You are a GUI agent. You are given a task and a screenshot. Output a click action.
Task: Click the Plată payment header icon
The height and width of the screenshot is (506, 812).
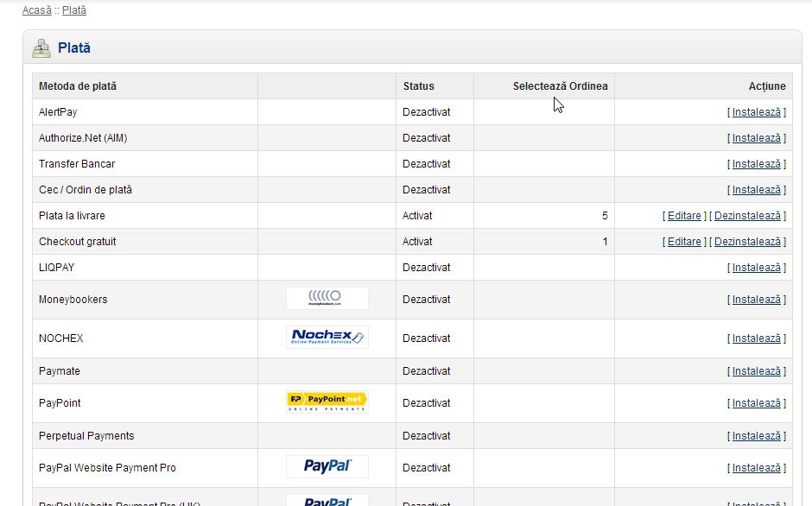point(41,48)
